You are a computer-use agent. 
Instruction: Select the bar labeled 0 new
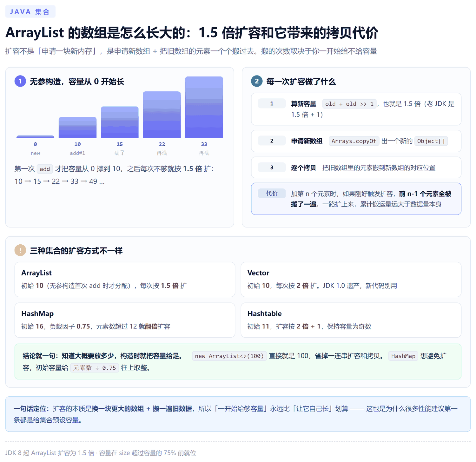click(35, 137)
